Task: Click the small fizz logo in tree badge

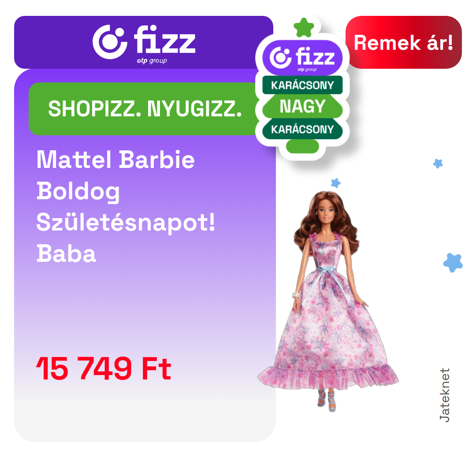Action: (302, 58)
